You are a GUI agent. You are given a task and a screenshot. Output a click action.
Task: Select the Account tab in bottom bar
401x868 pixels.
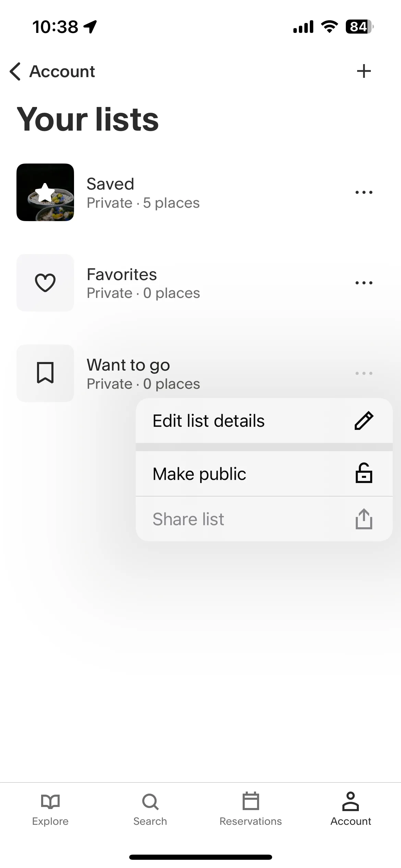click(x=351, y=809)
